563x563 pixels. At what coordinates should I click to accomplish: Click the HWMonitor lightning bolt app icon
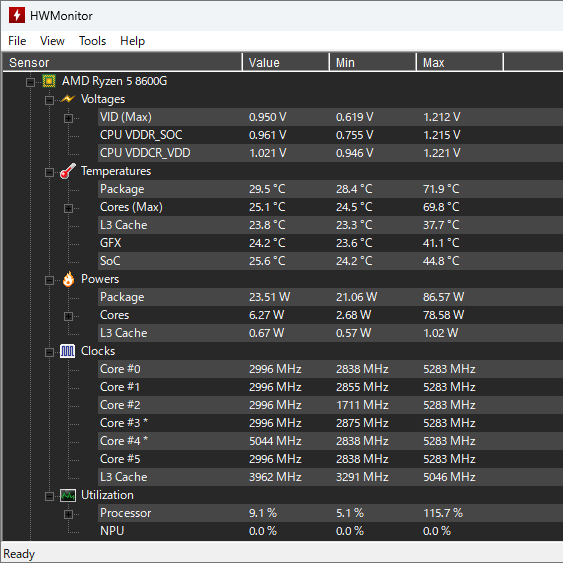(x=17, y=15)
